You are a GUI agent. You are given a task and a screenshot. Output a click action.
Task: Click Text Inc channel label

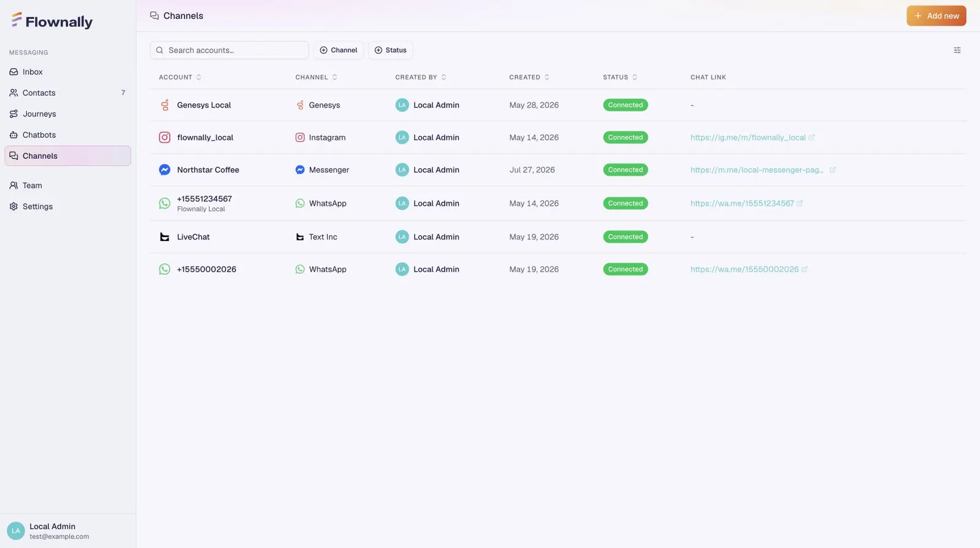[323, 237]
